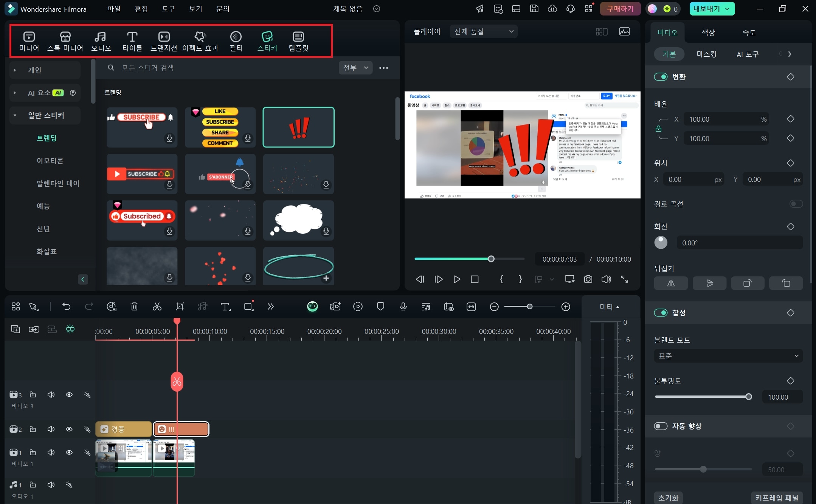This screenshot has width=816, height=504.
Task: Split clip with scissors tool
Action: (x=157, y=307)
